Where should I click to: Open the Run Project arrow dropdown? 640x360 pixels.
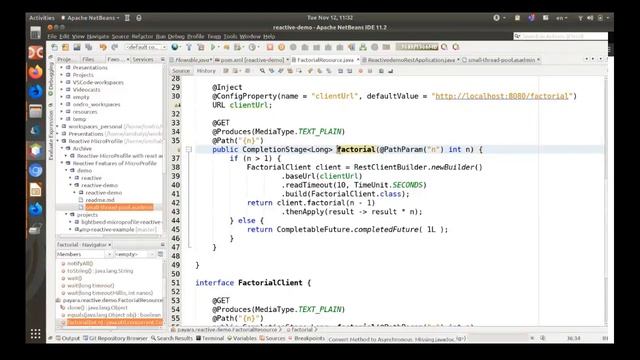tap(219, 47)
